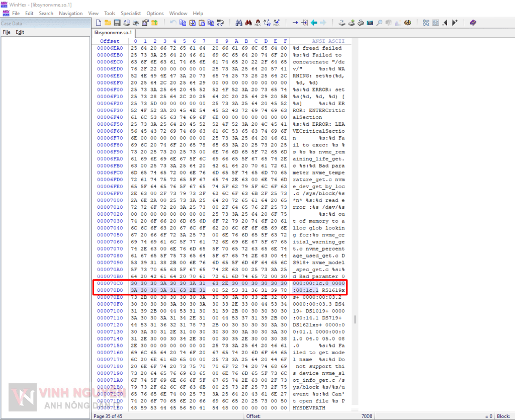The width and height of the screenshot is (515, 420).
Task: Select the libsynonvme.so.1 file tab
Action: pos(114,32)
